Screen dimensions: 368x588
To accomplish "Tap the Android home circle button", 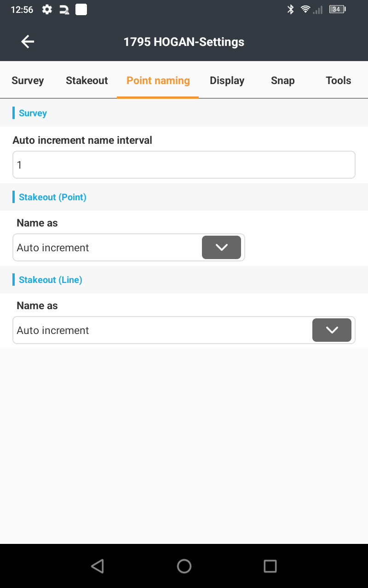I will [184, 566].
